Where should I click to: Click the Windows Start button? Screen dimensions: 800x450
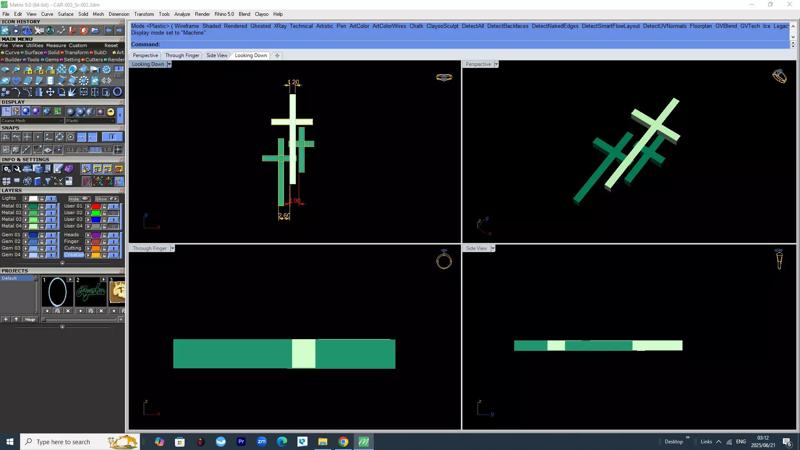click(x=10, y=441)
